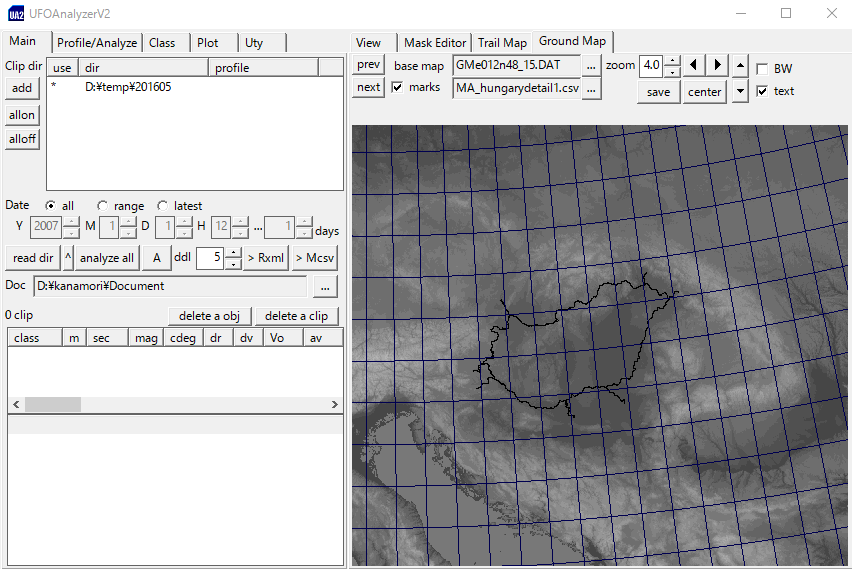Browse for the marks CSV file
Viewport: 852px width, 569px height.
(x=591, y=89)
